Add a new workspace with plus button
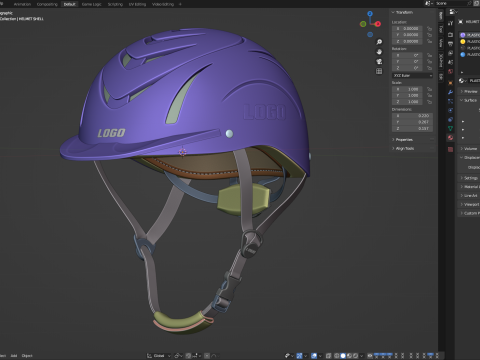Viewport: 480px width, 360px height. pos(180,4)
